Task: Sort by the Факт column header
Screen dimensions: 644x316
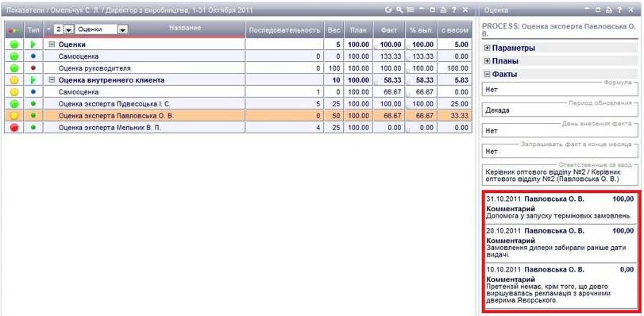Action: click(x=389, y=30)
